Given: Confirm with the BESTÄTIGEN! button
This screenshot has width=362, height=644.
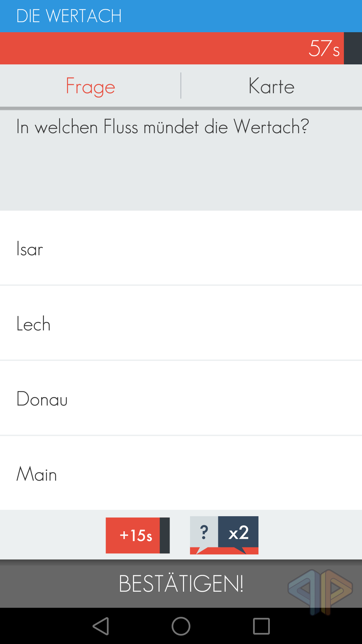Looking at the screenshot, I should [x=181, y=584].
